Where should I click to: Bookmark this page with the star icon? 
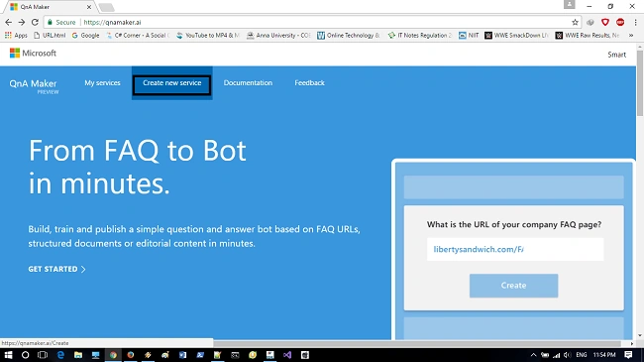[575, 22]
